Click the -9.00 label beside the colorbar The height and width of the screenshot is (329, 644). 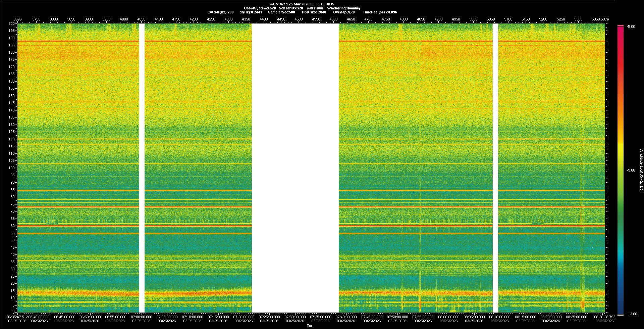tap(631, 170)
